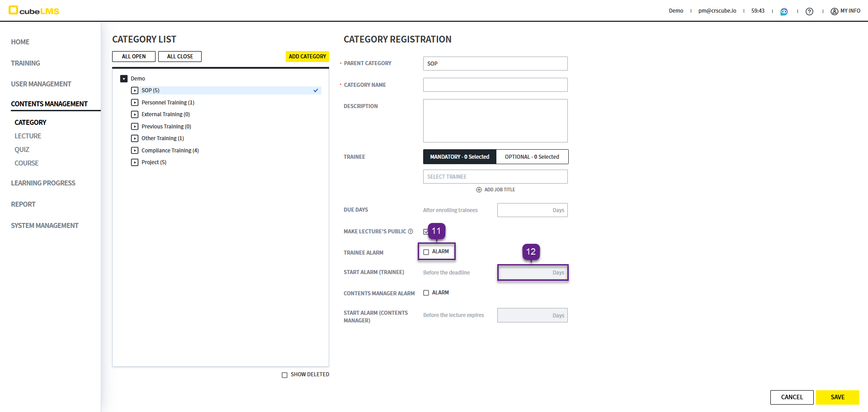The height and width of the screenshot is (412, 868).
Task: Open MY INFO user profile
Action: [x=845, y=11]
